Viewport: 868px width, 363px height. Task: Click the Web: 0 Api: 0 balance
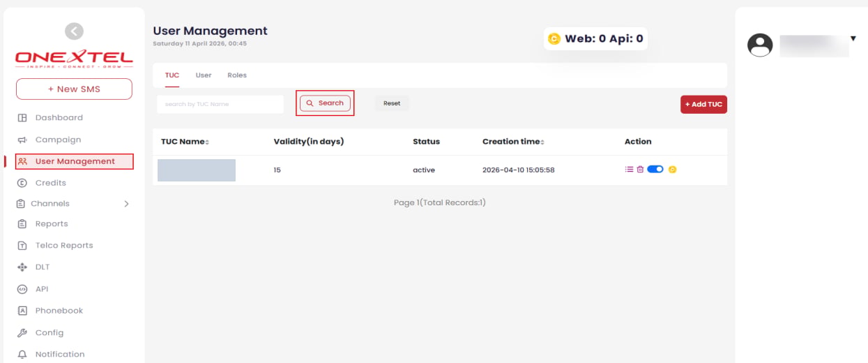coord(604,39)
